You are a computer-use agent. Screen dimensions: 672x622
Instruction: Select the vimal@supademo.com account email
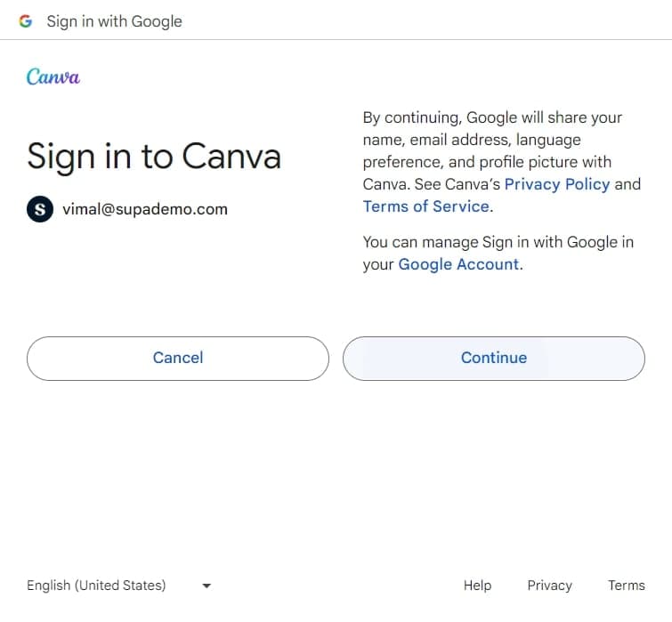tap(145, 210)
